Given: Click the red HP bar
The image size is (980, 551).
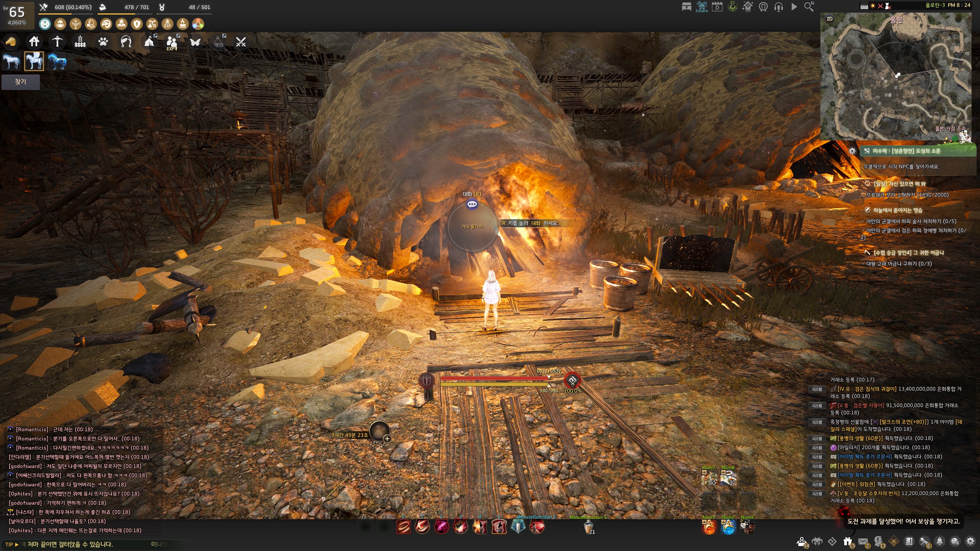Looking at the screenshot, I should pos(494,378).
